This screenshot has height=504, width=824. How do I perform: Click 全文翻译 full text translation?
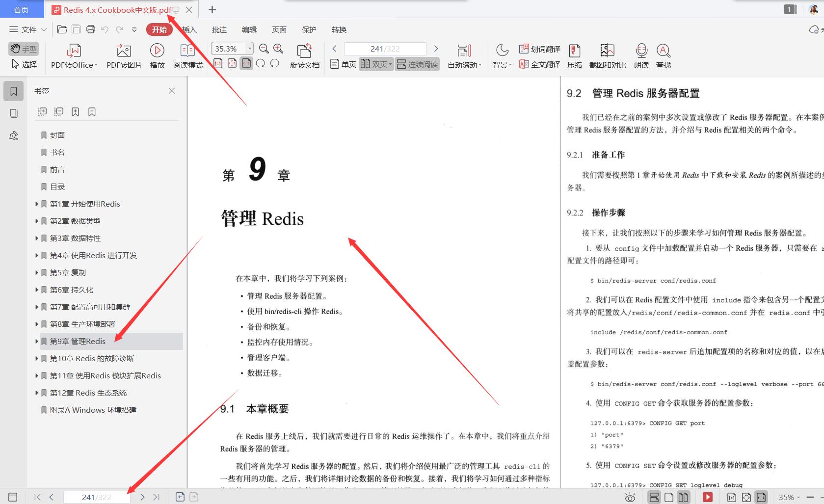[x=540, y=64]
